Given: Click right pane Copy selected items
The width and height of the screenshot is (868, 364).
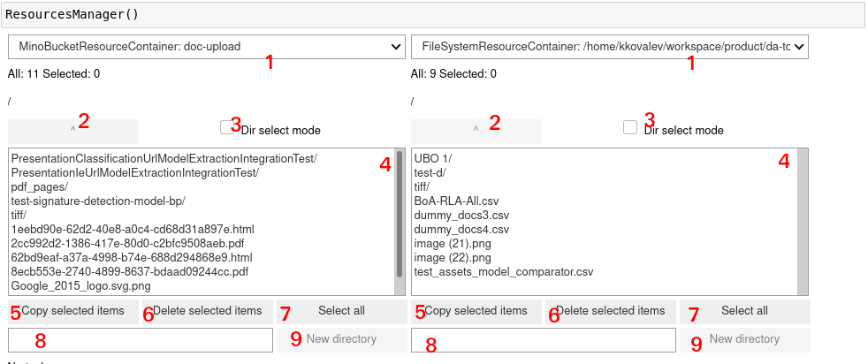Looking at the screenshot, I should tap(476, 312).
